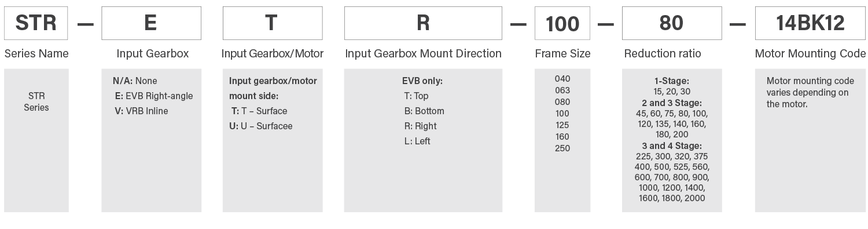Click the Series Name heading

(36, 54)
